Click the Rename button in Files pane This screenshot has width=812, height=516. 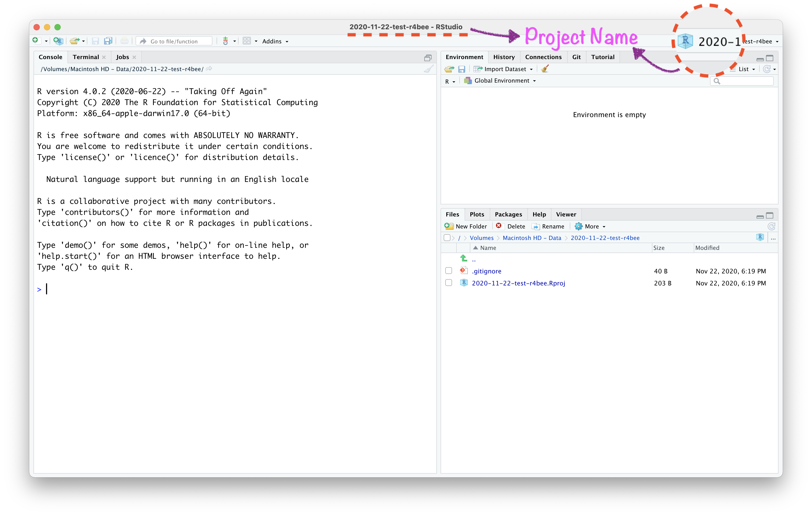pos(548,226)
